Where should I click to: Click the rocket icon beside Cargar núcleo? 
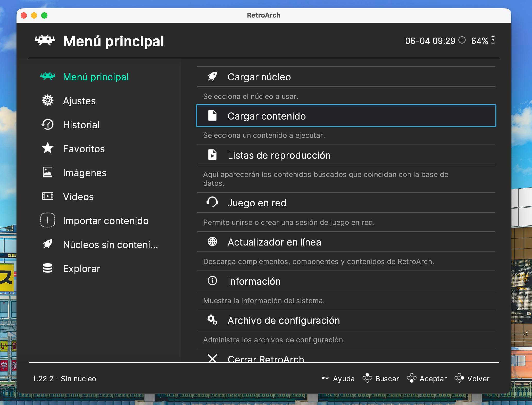click(212, 77)
